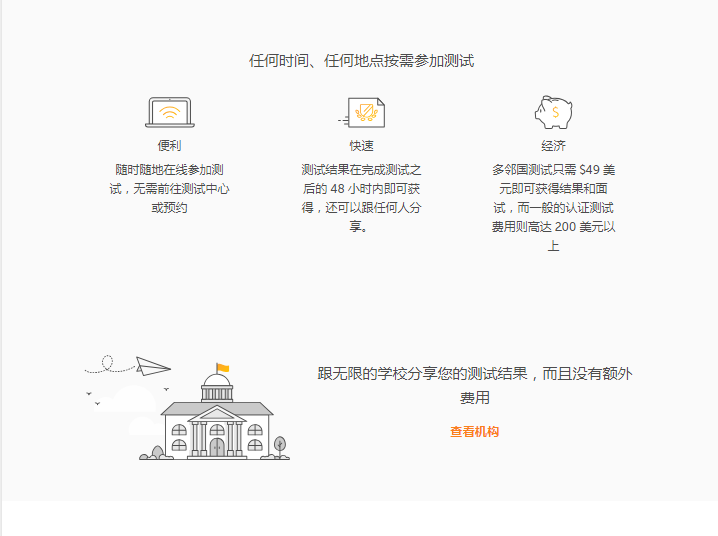Viewport: 718px width, 536px height.
Task: Click the fast certificate icon
Action: pyautogui.click(x=364, y=112)
